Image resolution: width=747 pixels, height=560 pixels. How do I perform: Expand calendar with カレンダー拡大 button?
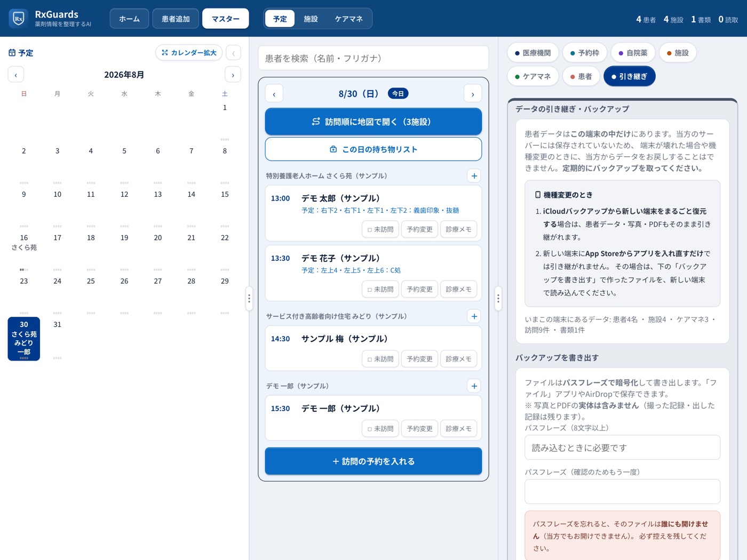189,53
